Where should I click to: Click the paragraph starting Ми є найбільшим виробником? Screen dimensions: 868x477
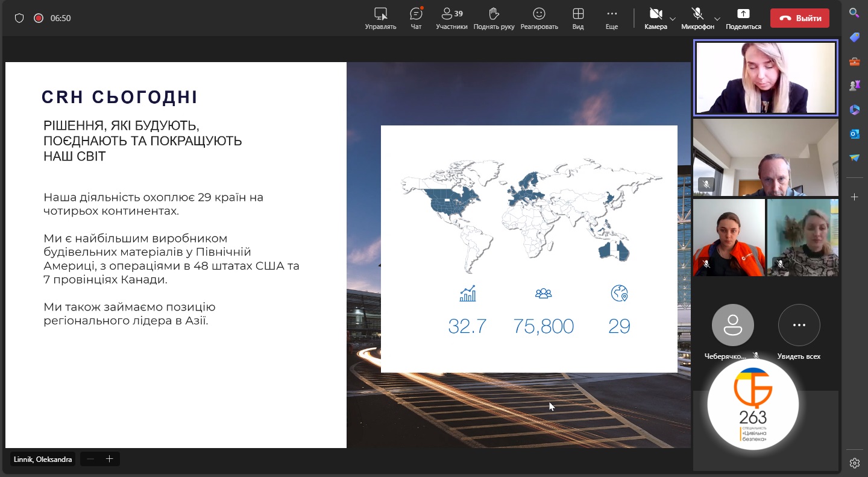tap(172, 259)
